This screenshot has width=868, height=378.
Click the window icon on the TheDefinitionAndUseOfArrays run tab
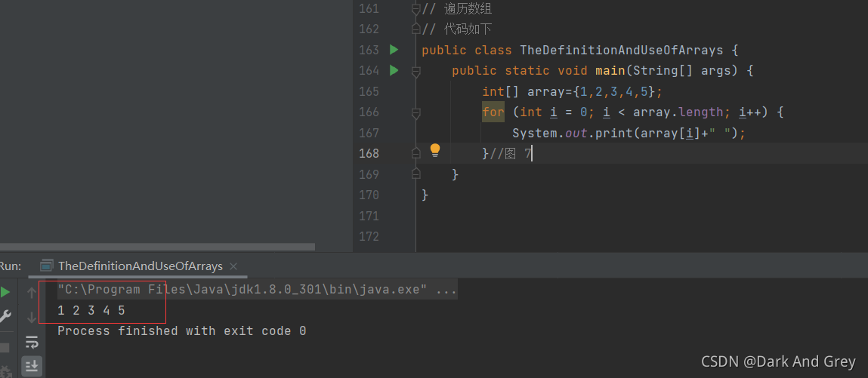point(48,266)
